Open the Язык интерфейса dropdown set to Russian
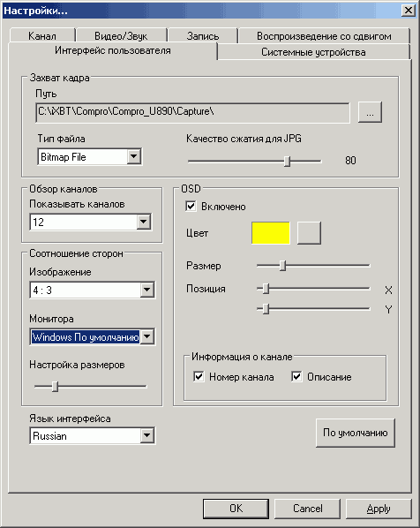 93,436
